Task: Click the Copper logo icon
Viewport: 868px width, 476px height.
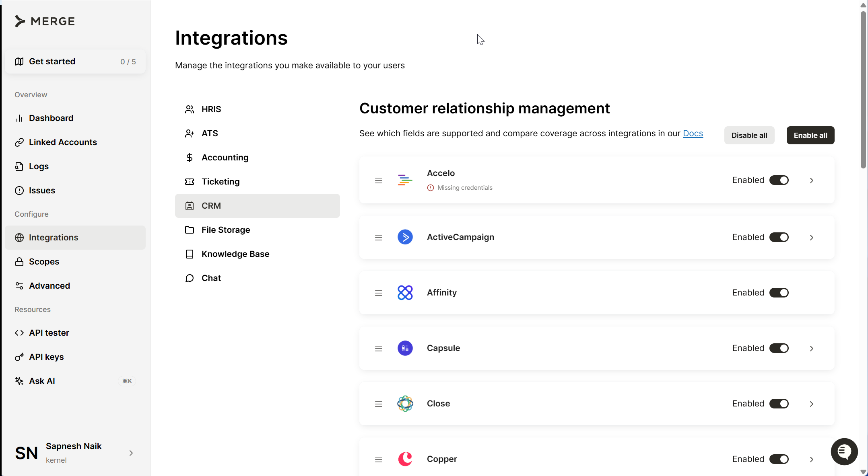Action: pos(405,459)
